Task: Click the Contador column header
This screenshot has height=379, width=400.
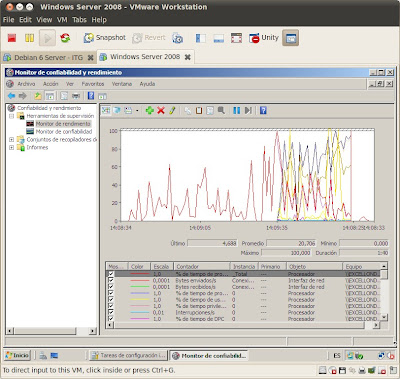Action: point(202,267)
